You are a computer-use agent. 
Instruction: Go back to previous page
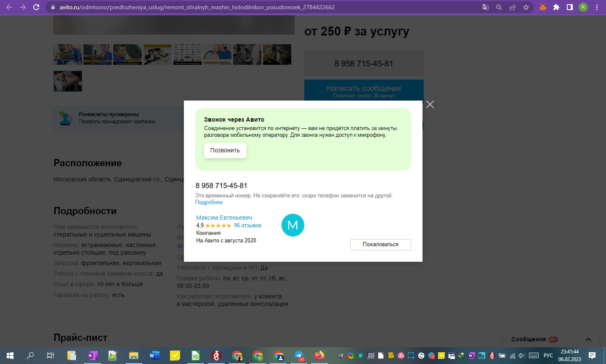point(9,7)
